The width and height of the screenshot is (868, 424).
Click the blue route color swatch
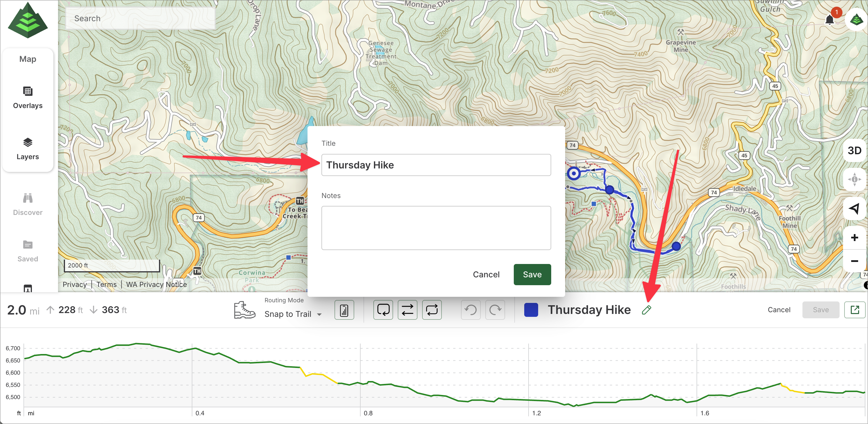pos(531,310)
